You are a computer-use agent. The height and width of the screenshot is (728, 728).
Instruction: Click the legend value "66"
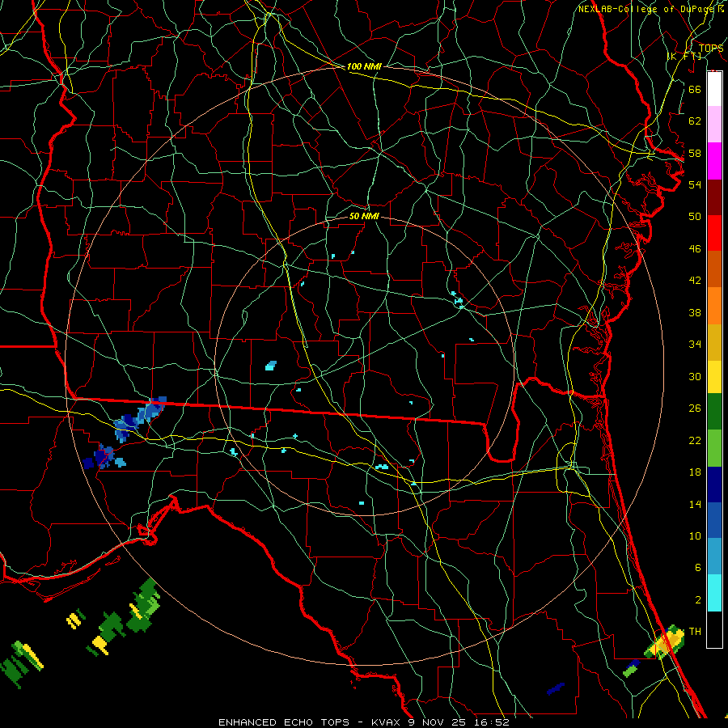click(695, 89)
